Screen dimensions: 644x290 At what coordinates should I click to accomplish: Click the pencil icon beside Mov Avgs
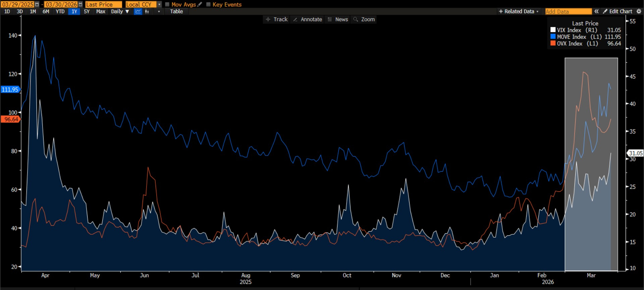click(x=200, y=4)
